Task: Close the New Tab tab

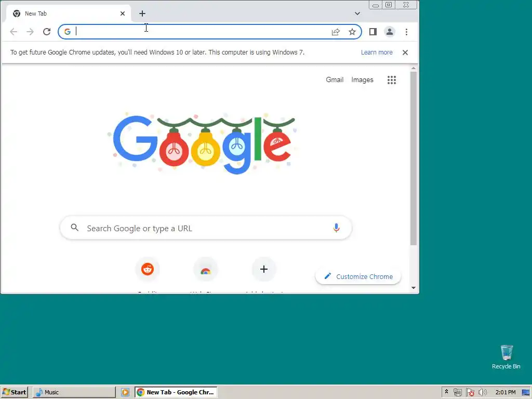Action: click(x=123, y=14)
